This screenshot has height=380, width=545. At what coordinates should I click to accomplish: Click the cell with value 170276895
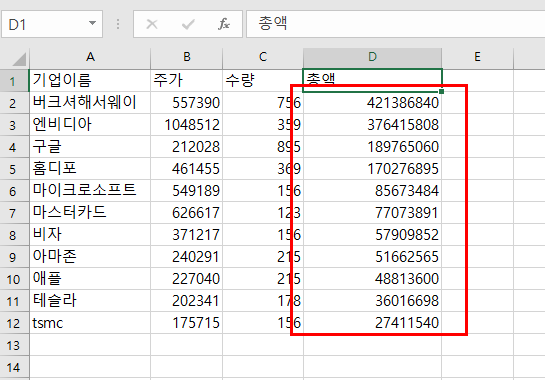coord(372,169)
